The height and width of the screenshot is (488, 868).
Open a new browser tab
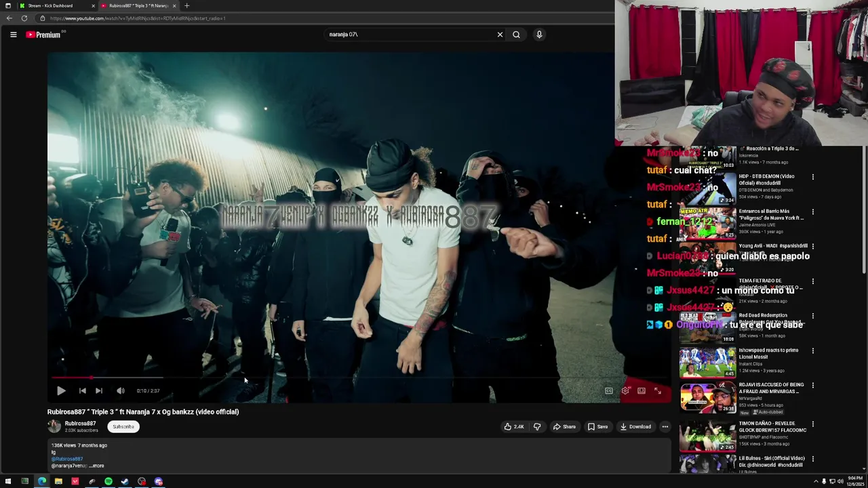186,5
